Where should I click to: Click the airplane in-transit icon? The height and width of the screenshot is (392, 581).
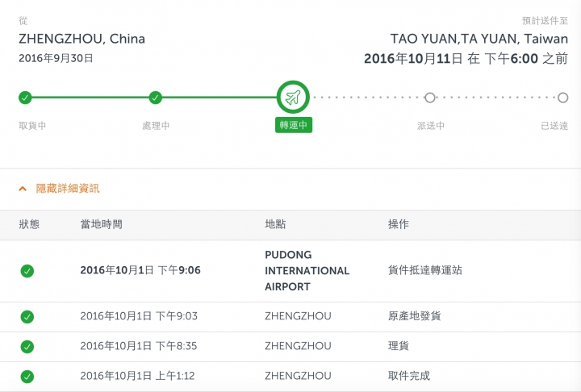pos(293,98)
